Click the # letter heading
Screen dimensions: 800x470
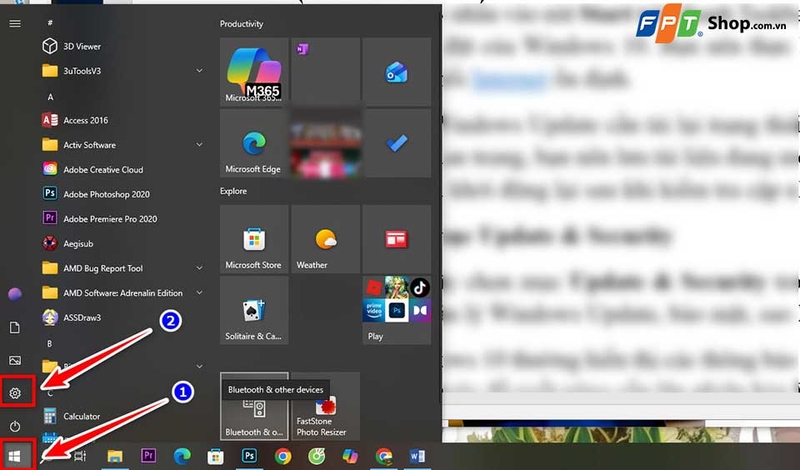(x=50, y=22)
